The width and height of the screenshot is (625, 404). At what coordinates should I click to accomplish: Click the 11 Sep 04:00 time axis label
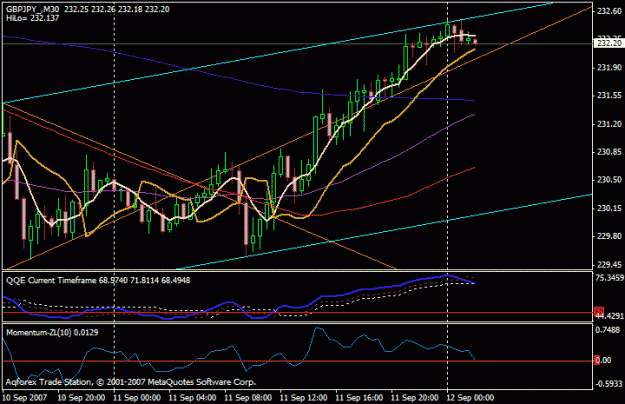pos(193,398)
